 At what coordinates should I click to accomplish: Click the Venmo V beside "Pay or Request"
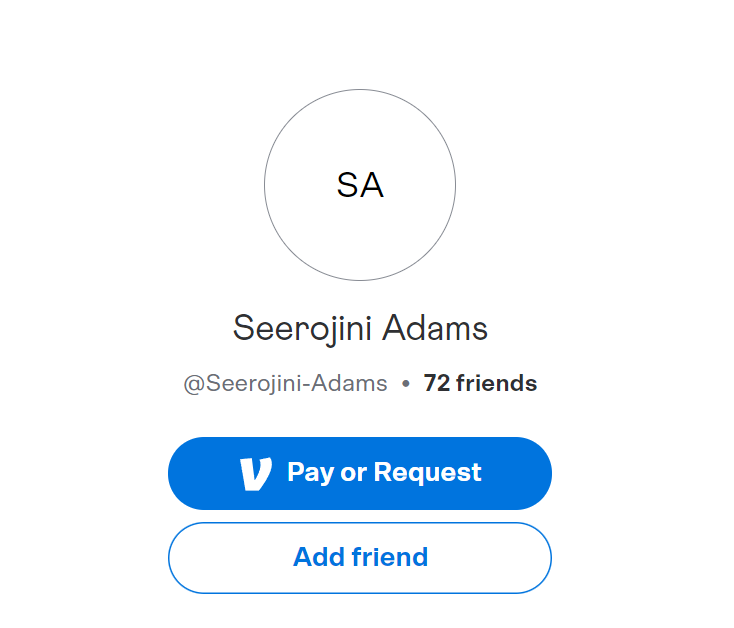click(x=256, y=473)
